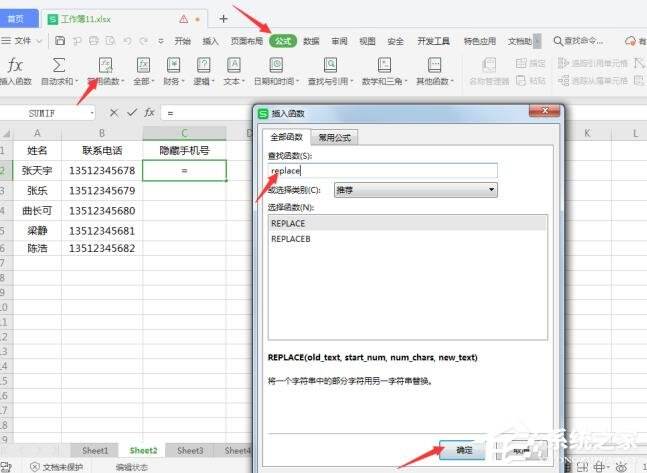Click the 名称管理器 name manager icon
The image size is (647, 473).
click(489, 65)
